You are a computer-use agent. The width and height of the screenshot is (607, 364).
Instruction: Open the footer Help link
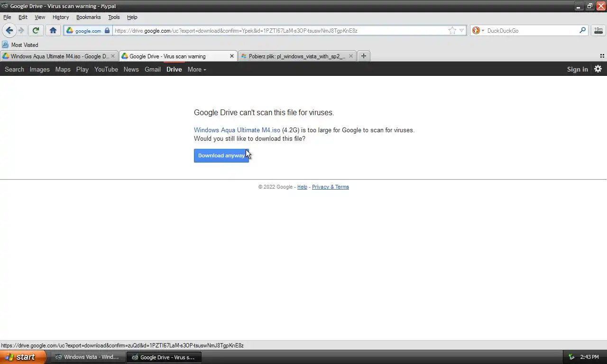click(x=302, y=187)
